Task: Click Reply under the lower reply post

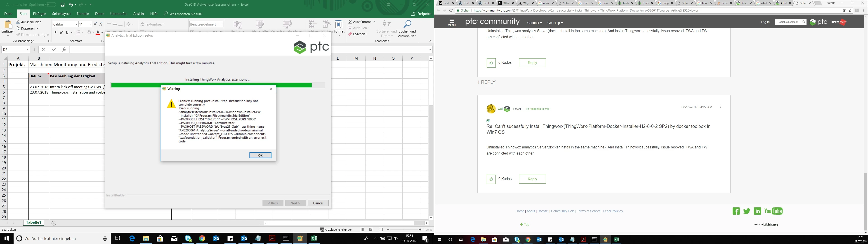Action: pyautogui.click(x=532, y=179)
